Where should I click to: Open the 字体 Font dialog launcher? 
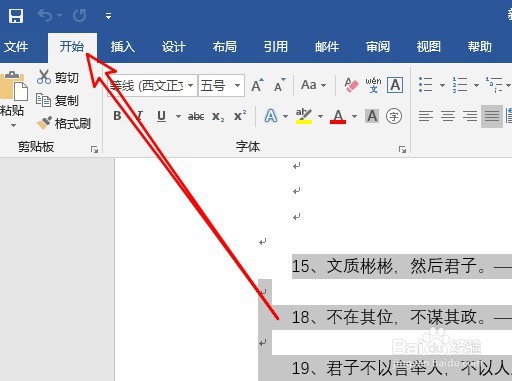click(402, 150)
